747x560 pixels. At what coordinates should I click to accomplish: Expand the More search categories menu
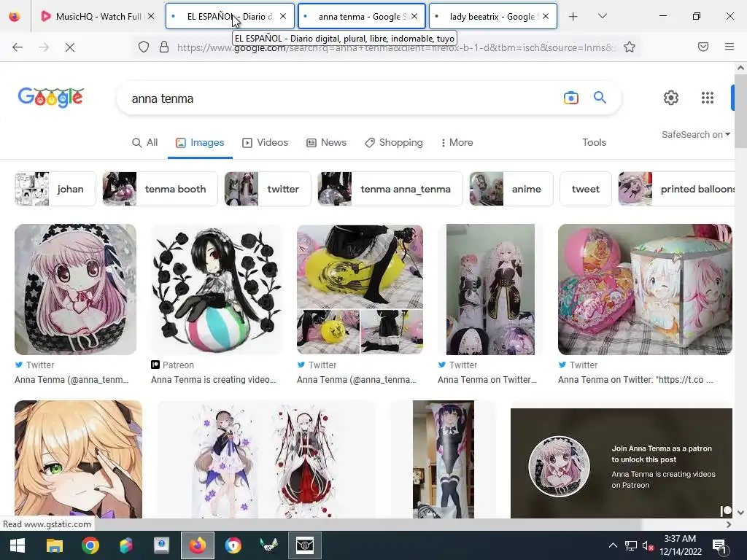click(457, 142)
